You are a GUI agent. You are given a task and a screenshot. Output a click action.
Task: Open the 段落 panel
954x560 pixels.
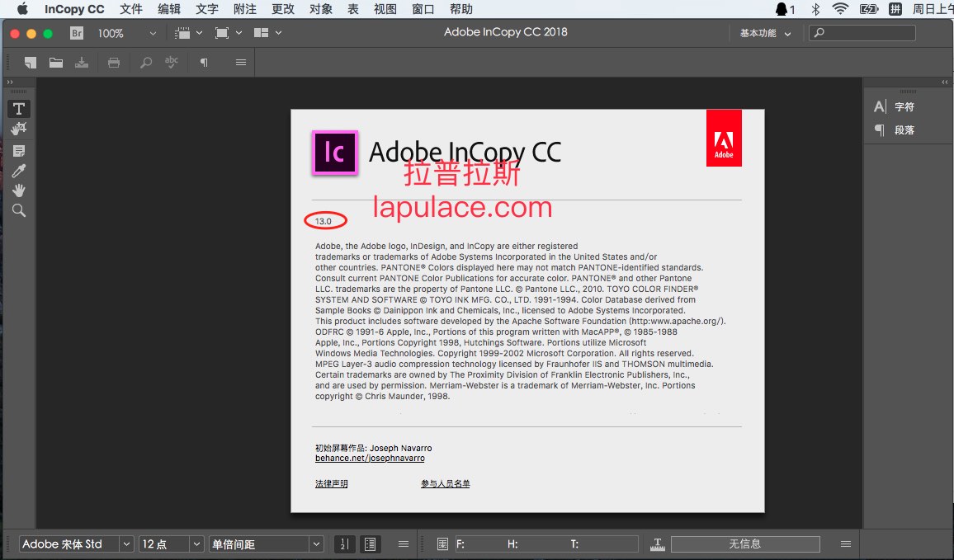895,130
